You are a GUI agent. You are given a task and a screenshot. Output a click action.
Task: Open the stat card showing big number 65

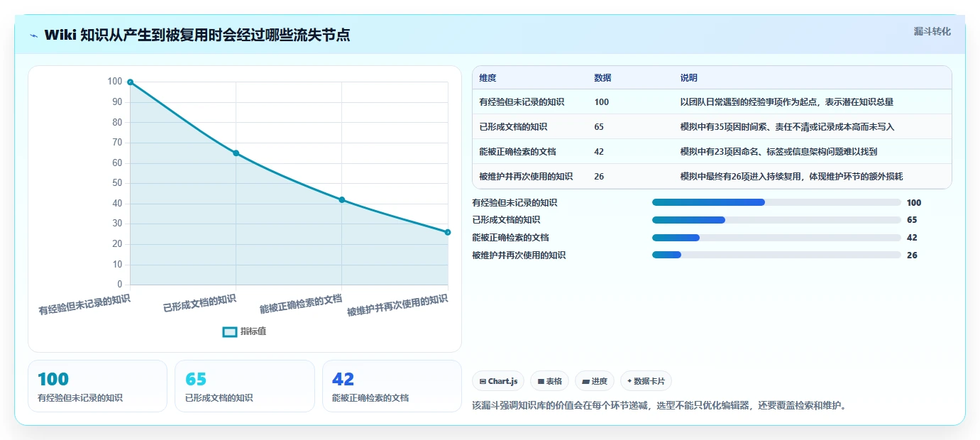click(x=245, y=386)
